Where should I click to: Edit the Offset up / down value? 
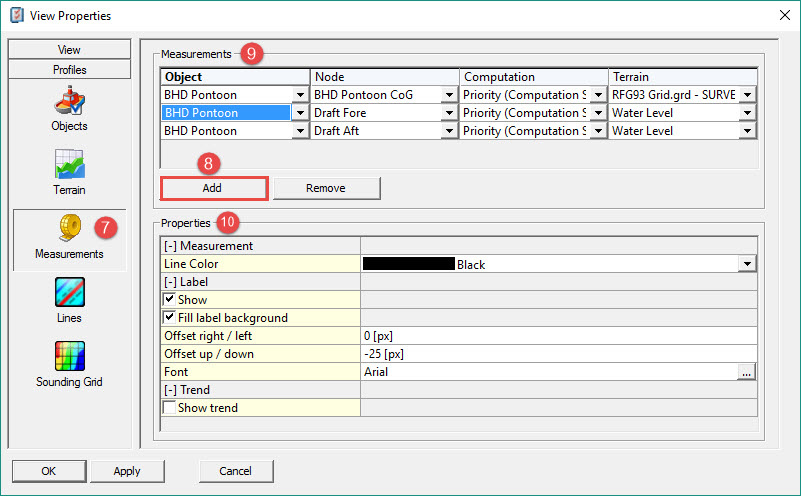coord(558,353)
